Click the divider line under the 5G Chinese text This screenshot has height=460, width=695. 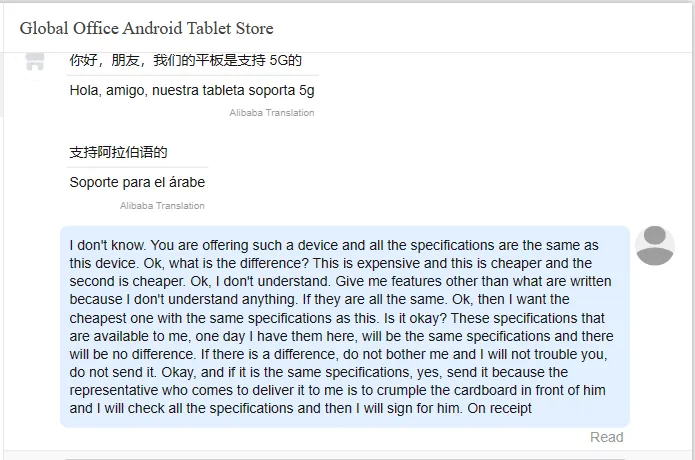(x=192, y=75)
